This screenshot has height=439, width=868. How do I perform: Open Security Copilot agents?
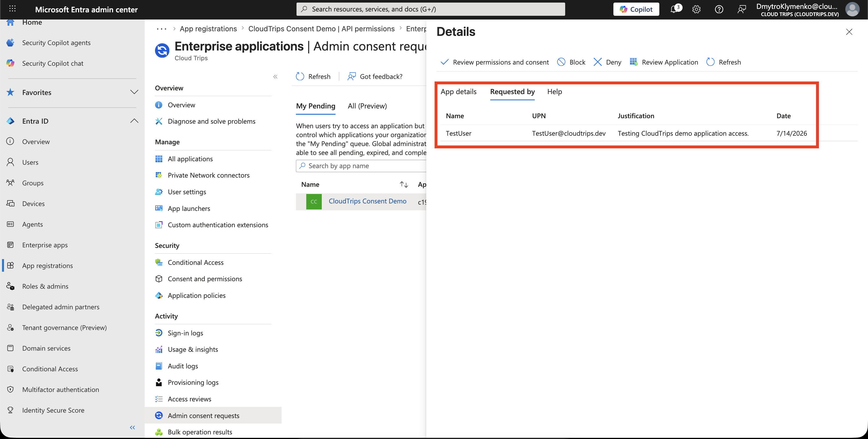[56, 42]
